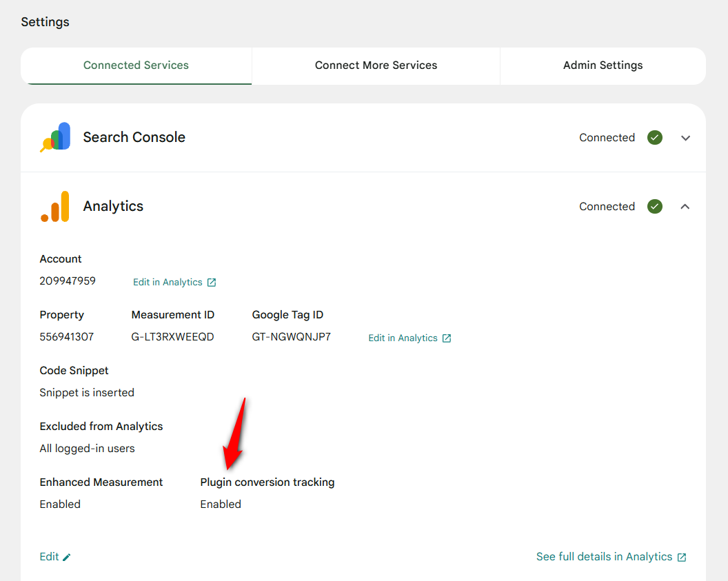Click the Analytics heading
The height and width of the screenshot is (581, 728).
click(x=113, y=206)
